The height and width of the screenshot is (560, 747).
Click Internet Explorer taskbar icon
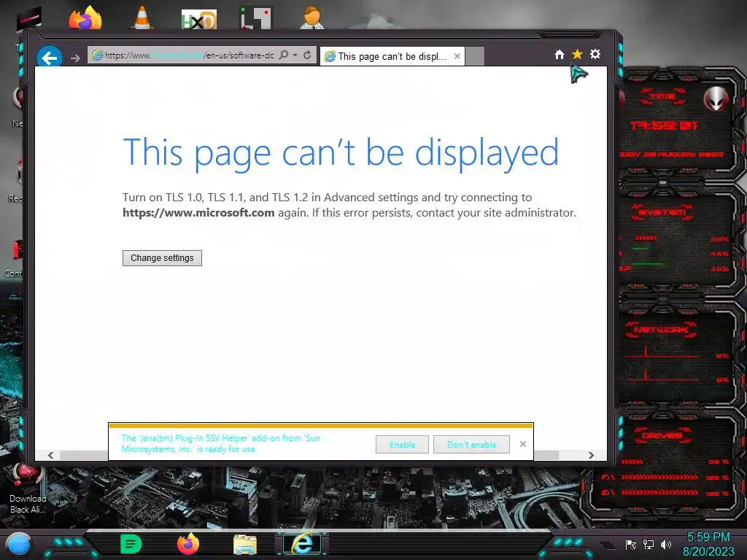302,544
